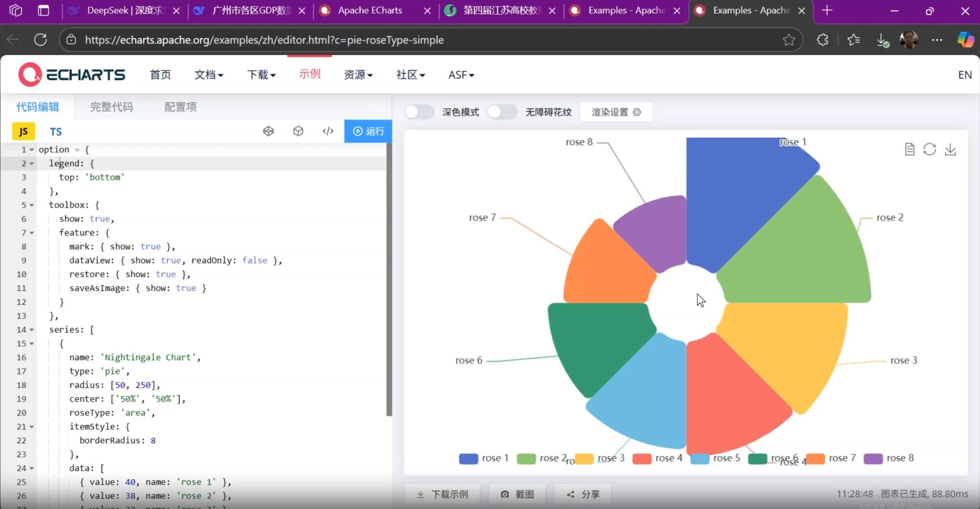Click the chart restore icon

point(929,150)
